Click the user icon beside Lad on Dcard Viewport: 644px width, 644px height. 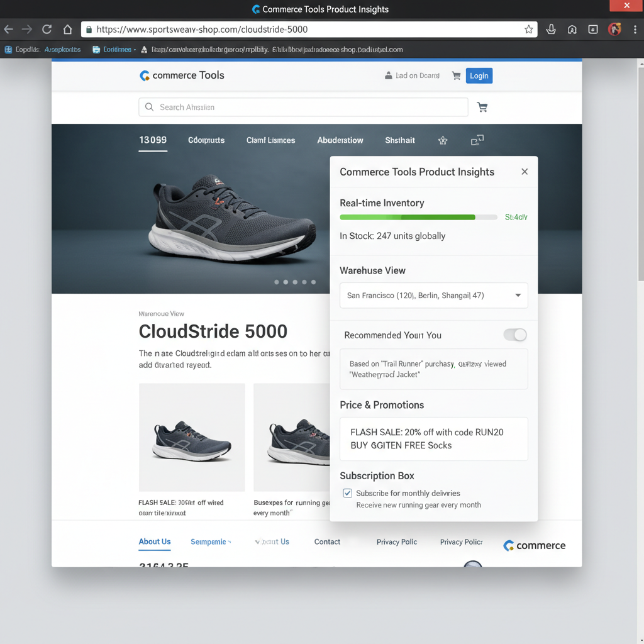(388, 75)
